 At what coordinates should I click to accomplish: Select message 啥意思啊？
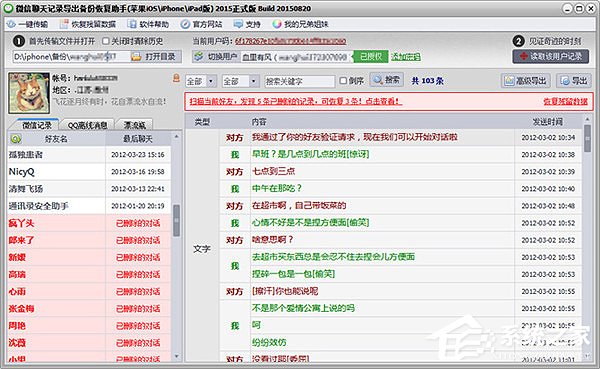[272, 240]
